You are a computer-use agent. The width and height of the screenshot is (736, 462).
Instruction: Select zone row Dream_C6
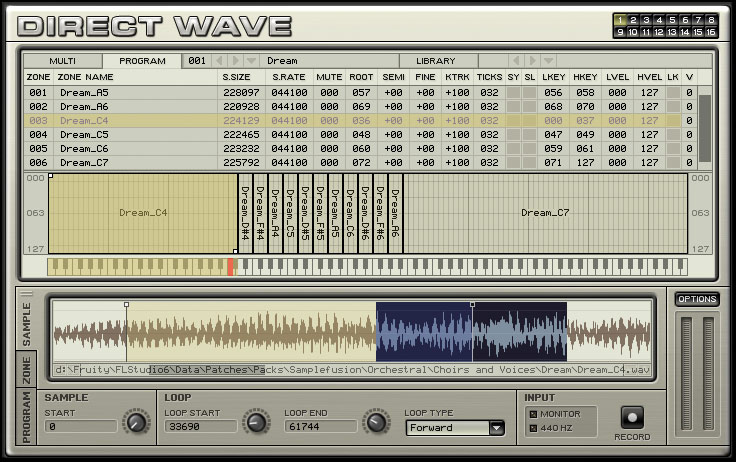point(360,148)
